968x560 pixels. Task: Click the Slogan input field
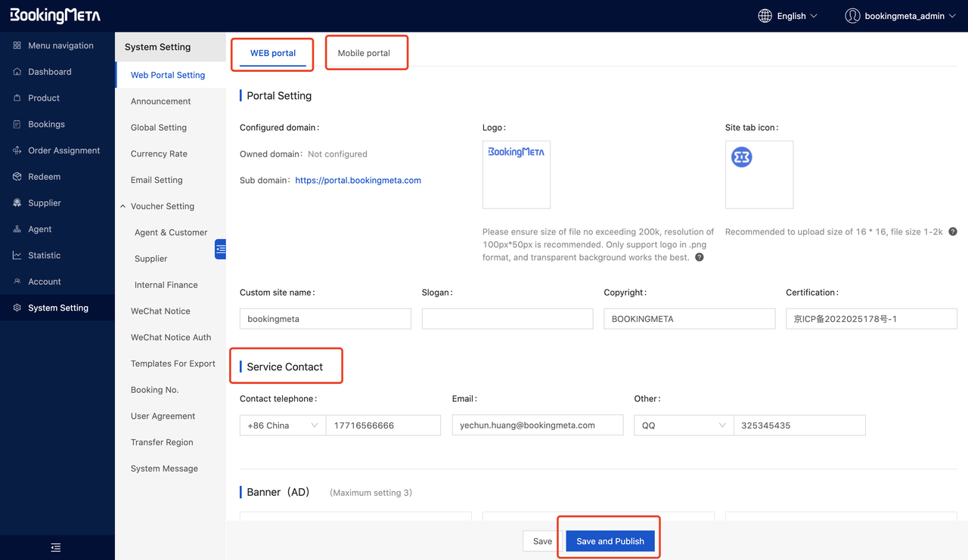[x=507, y=319]
